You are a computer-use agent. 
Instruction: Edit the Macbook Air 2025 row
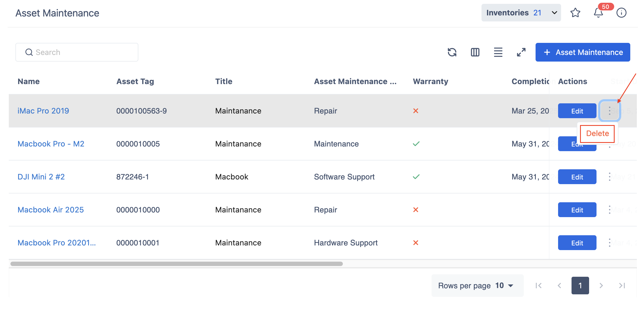point(577,210)
